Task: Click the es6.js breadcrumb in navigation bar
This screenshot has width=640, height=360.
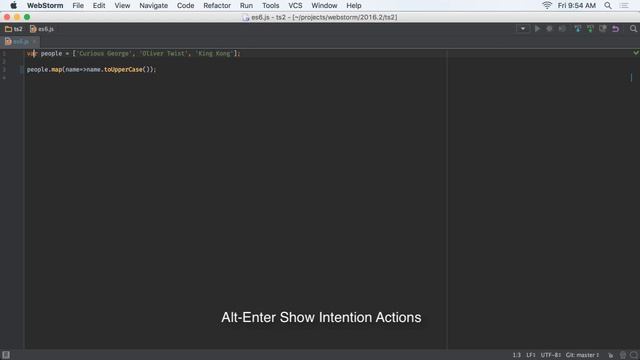Action: coord(42,29)
